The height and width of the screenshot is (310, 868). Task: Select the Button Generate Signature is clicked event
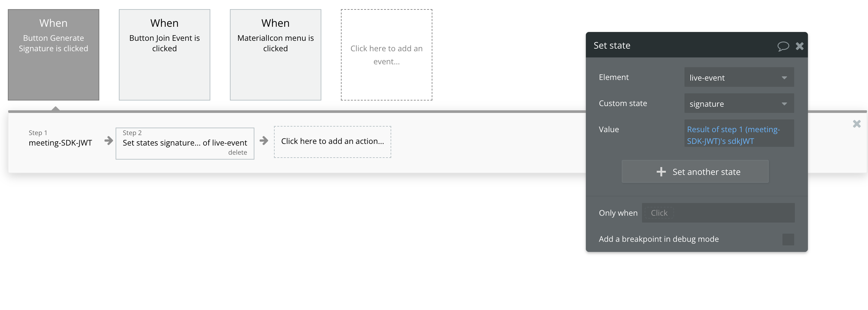tap(54, 55)
